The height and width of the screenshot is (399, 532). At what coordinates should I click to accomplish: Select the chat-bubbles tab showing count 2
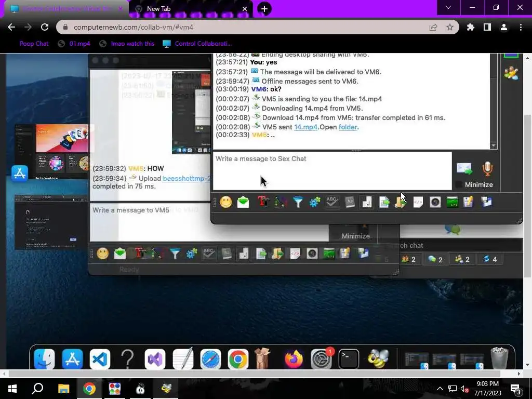pyautogui.click(x=435, y=260)
